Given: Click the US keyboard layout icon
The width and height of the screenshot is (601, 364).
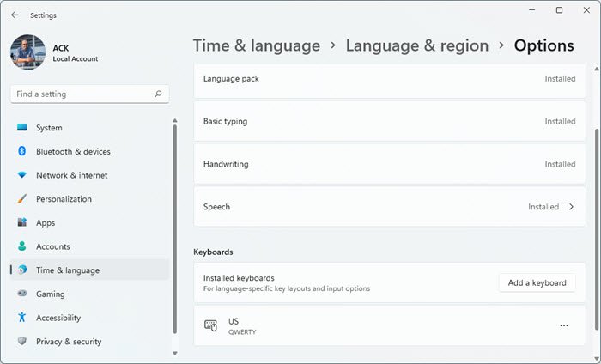Looking at the screenshot, I should (x=210, y=325).
